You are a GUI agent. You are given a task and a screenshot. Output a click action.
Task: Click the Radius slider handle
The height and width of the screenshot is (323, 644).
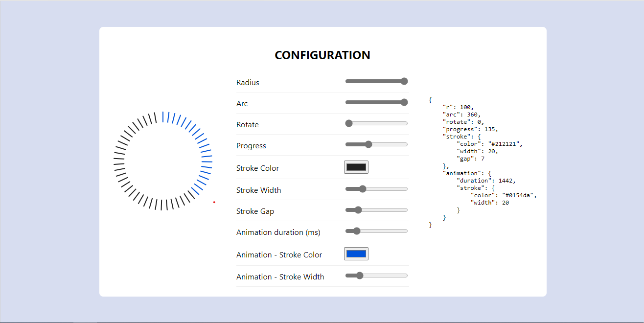pos(404,81)
